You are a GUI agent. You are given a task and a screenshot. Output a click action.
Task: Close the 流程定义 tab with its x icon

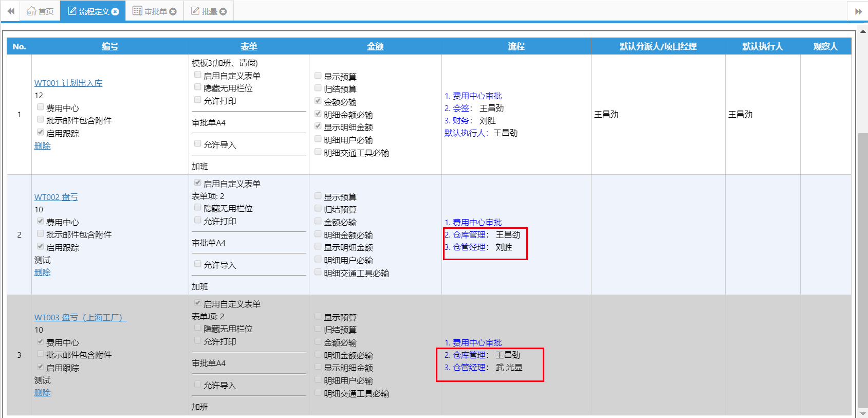click(x=115, y=11)
